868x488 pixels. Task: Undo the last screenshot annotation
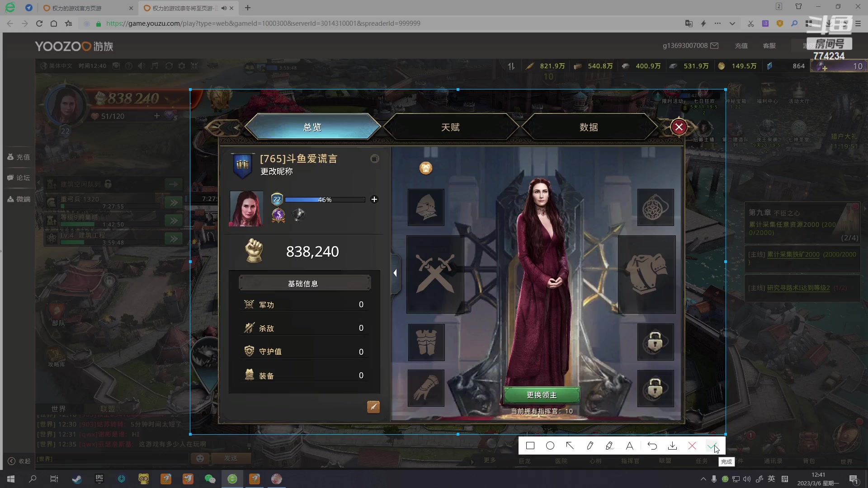(652, 446)
